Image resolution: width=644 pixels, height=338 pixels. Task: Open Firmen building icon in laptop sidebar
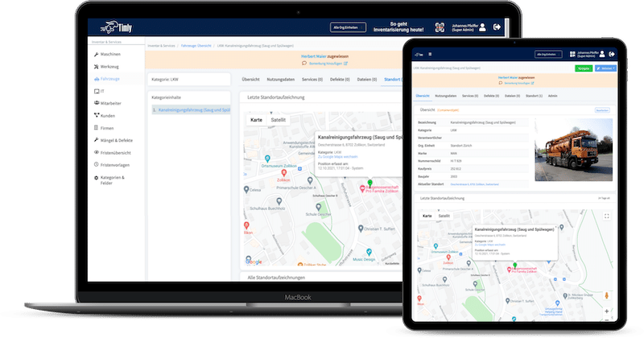(x=96, y=128)
